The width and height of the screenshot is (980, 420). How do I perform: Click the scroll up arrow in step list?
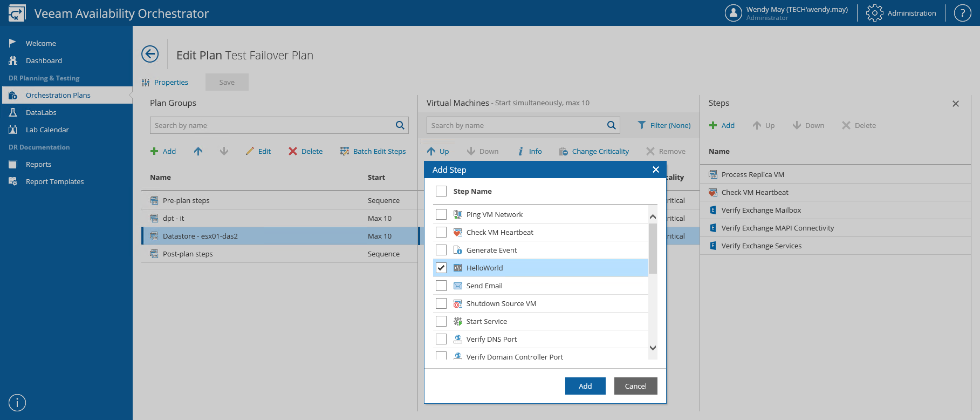click(x=653, y=216)
